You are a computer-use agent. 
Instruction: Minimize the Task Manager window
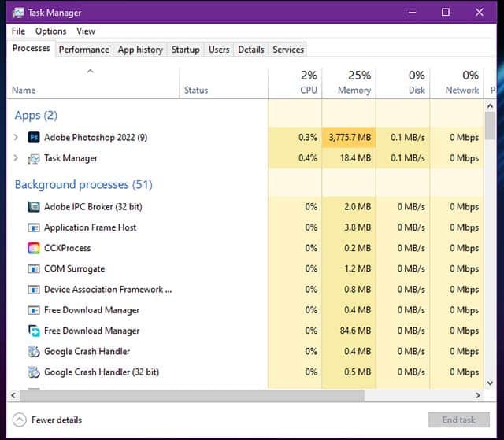[412, 13]
